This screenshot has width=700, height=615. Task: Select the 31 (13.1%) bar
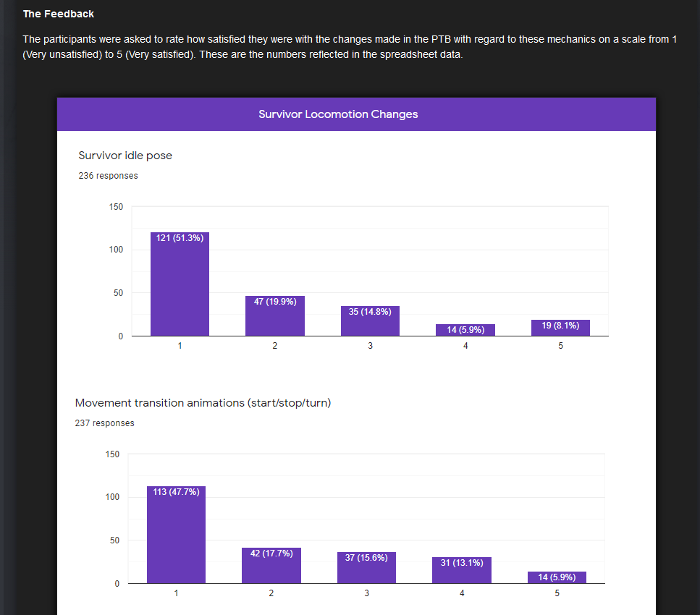462,570
